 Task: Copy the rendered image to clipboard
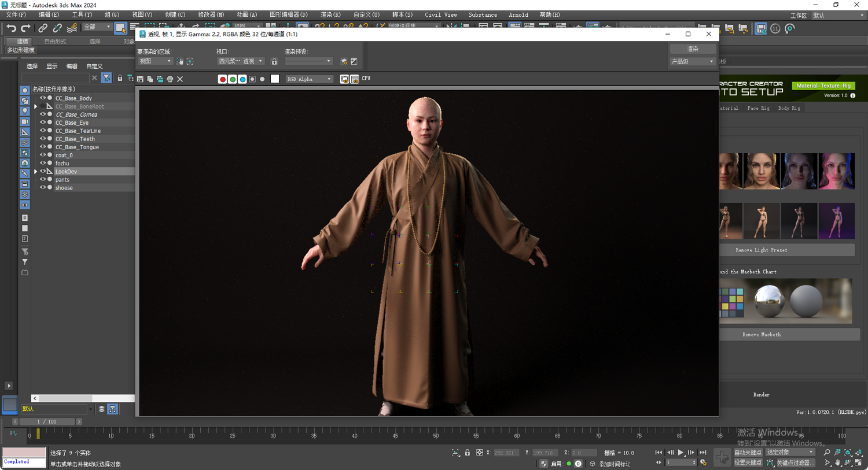(150, 79)
